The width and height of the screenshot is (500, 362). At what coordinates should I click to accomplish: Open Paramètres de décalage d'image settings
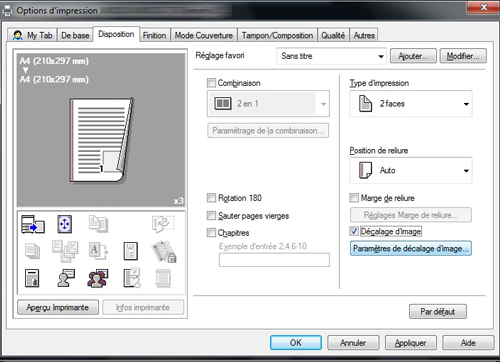coord(411,249)
